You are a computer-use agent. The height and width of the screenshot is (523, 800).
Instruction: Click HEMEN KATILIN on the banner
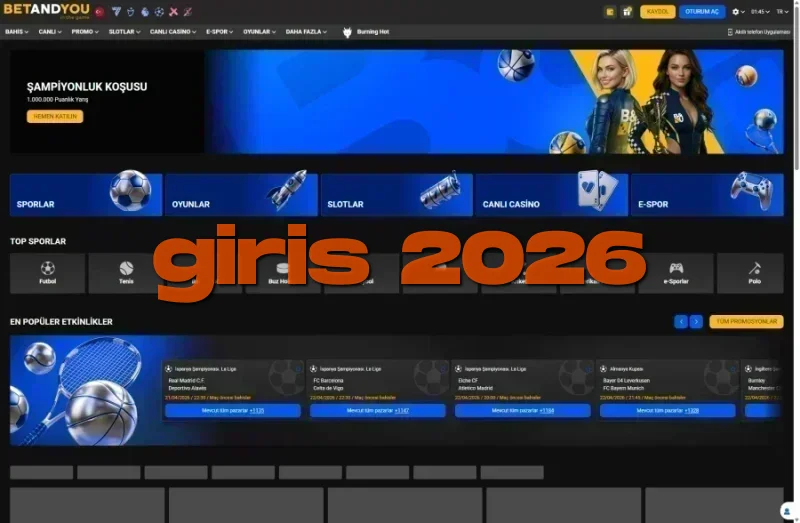55,116
